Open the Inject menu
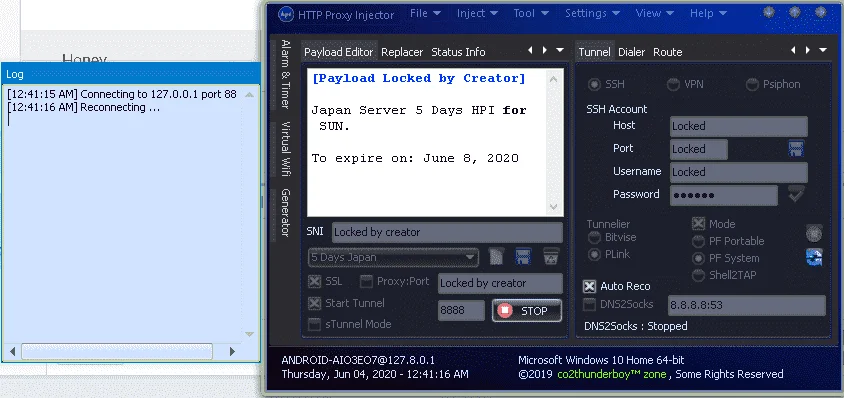Screen dimensions: 844x398 (x=477, y=13)
